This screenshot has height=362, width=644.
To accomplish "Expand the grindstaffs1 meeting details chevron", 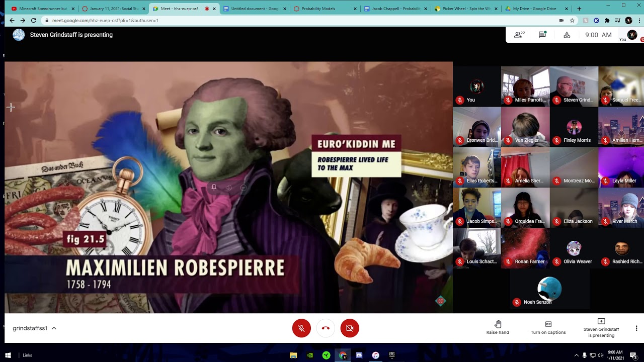I will (54, 328).
